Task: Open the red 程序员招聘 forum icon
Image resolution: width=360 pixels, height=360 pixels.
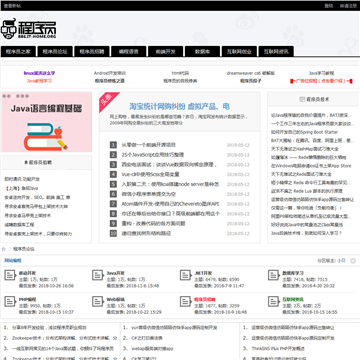Action: tap(186, 301)
